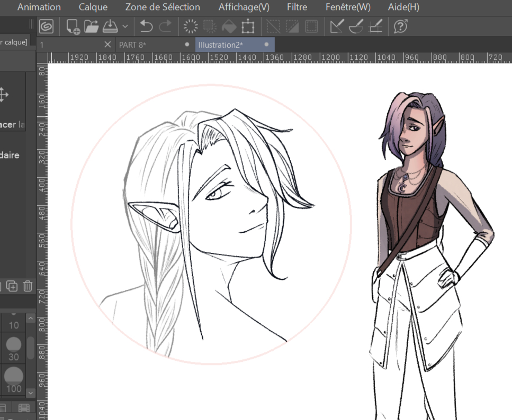Toggle Snap to Special Ruler icon
Screen dimensions: 512x420
pos(356,26)
